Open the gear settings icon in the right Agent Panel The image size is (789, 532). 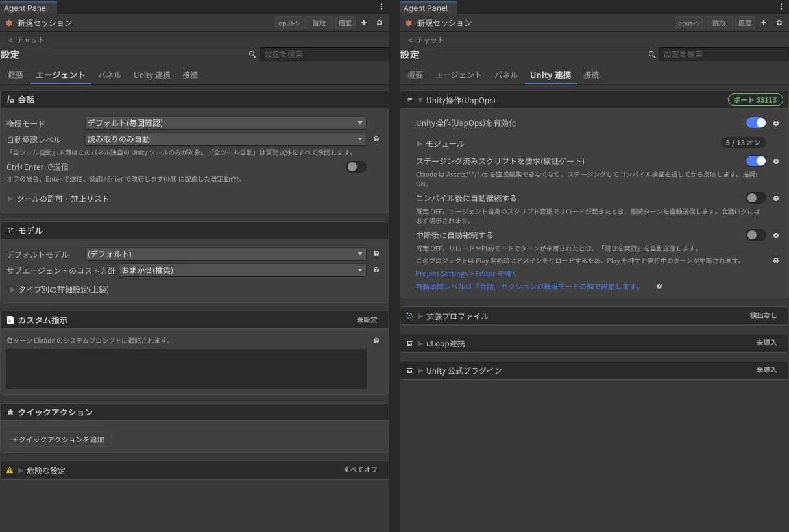click(779, 23)
